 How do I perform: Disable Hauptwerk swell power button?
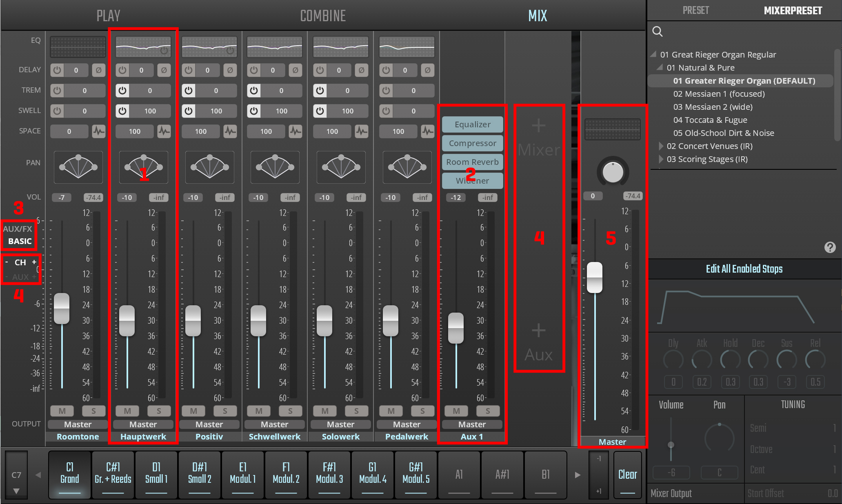(123, 111)
